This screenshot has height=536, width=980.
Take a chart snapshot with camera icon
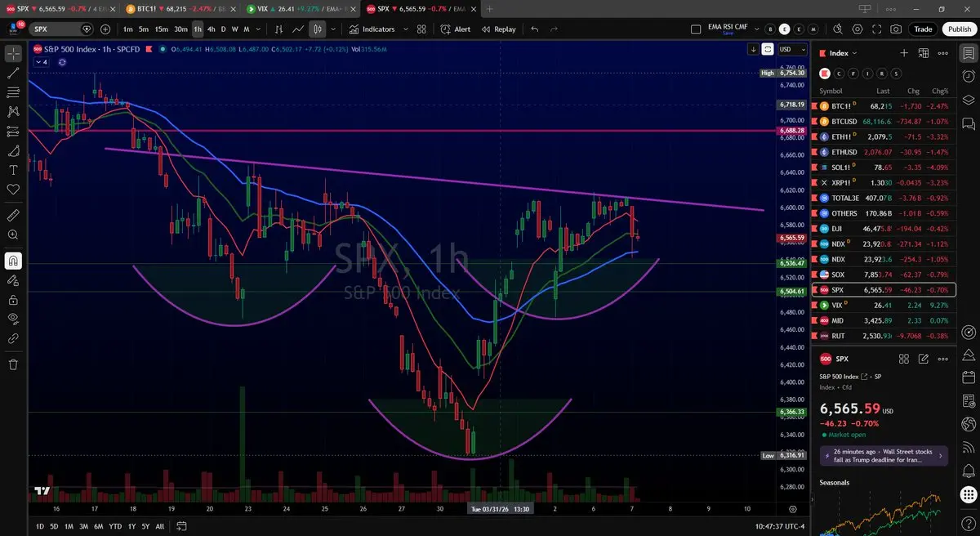point(896,29)
